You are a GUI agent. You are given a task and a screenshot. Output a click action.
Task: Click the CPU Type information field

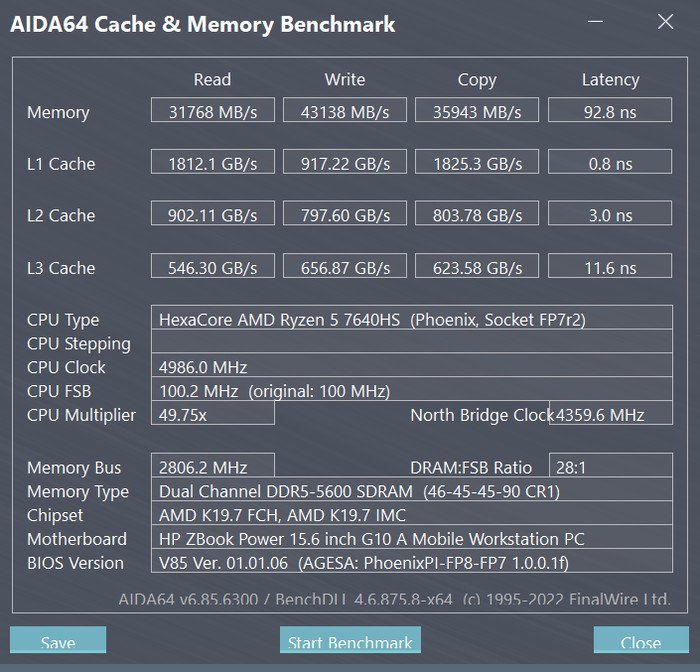pos(410,320)
